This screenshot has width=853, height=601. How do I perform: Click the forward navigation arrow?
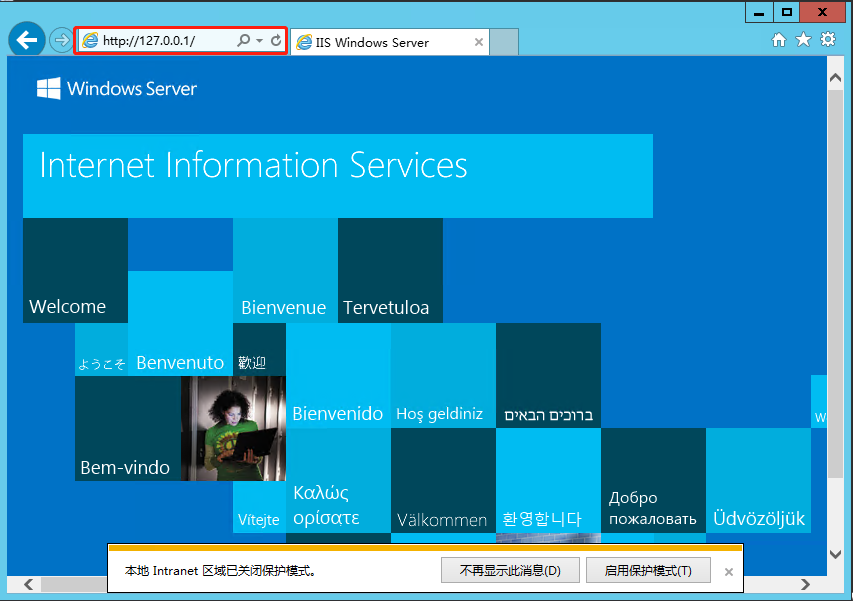tap(61, 40)
